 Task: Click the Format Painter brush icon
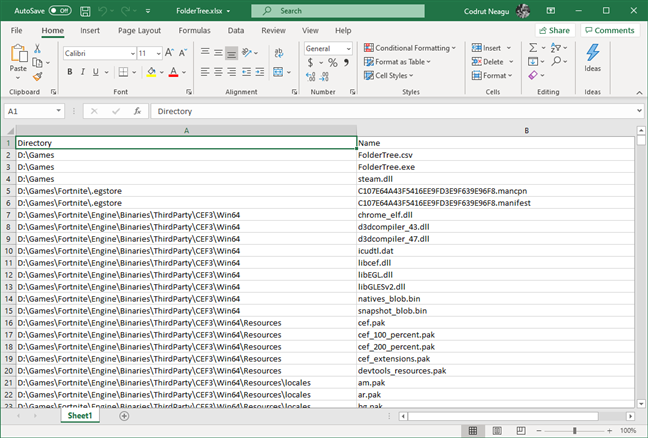coord(37,76)
